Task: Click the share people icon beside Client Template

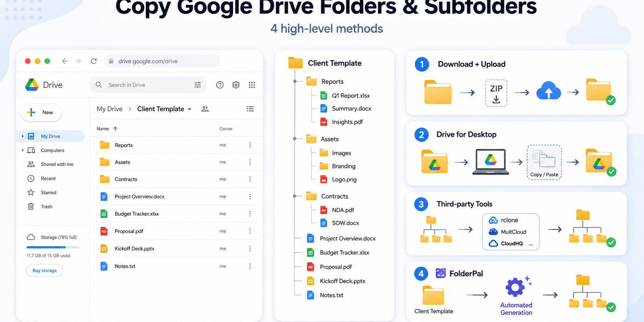Action: pos(205,109)
